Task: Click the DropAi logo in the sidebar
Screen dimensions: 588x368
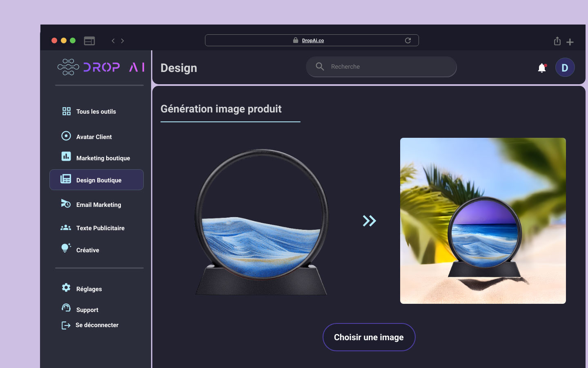Action: (99, 67)
